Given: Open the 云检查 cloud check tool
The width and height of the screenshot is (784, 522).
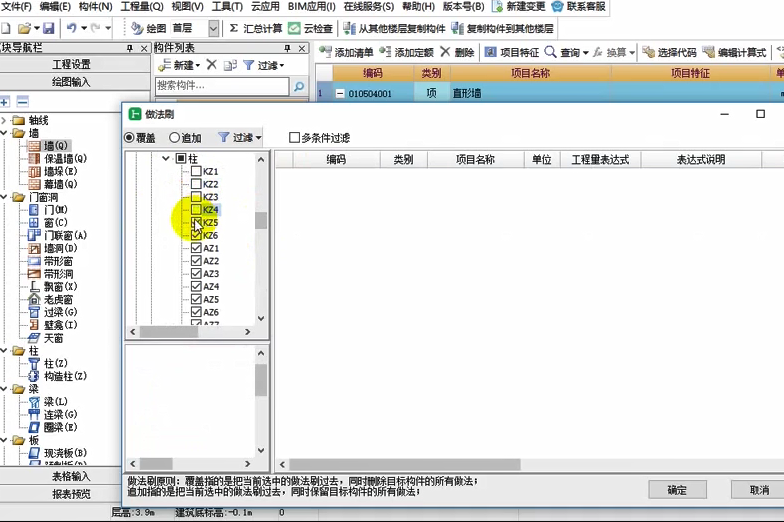Looking at the screenshot, I should tap(295, 28).
